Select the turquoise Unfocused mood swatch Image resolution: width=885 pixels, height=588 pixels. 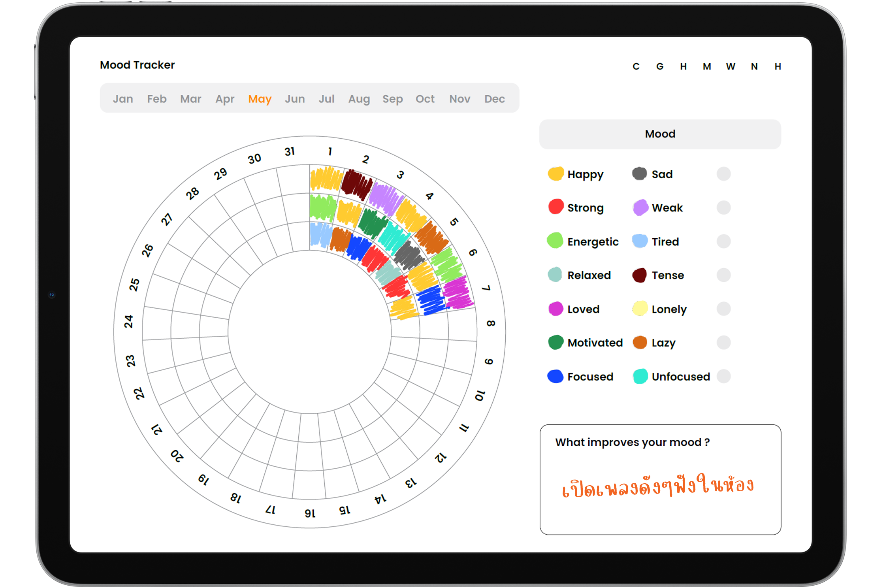(640, 376)
